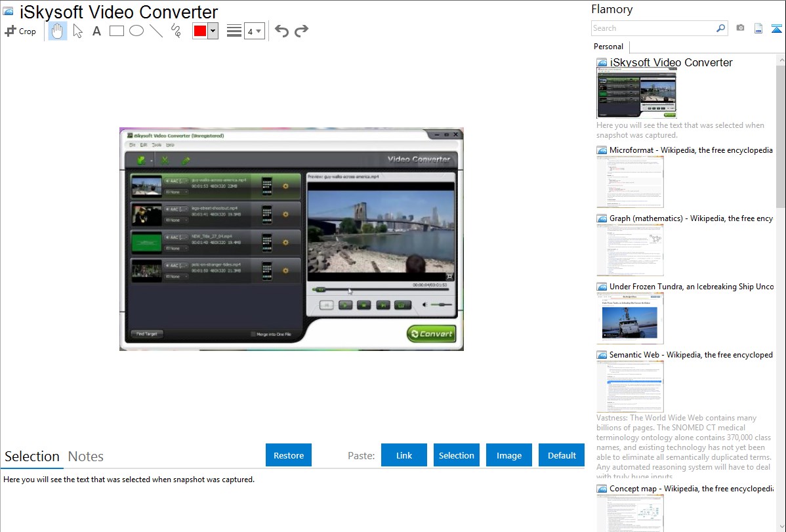786x532 pixels.
Task: Click into the Flamory Search field
Action: coord(653,28)
